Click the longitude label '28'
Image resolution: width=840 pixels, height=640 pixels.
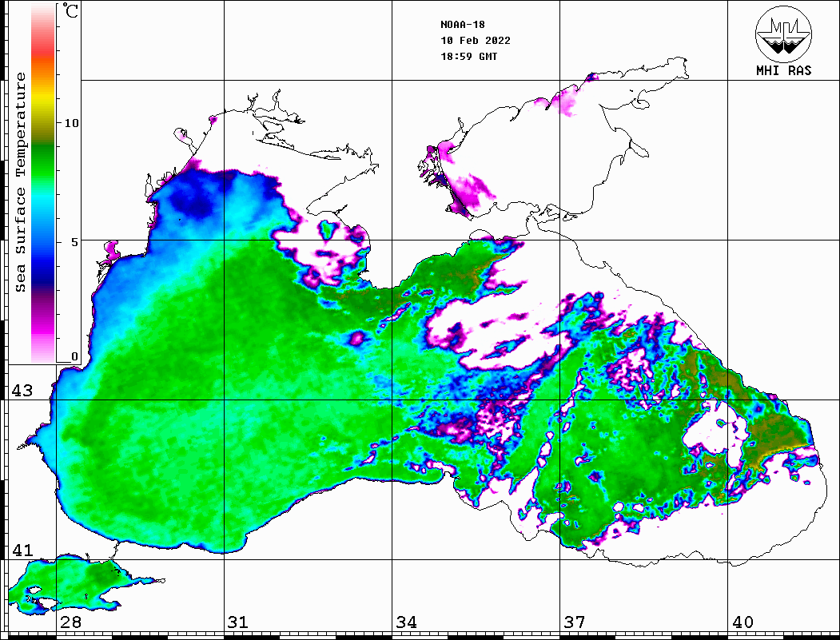pos(70,622)
